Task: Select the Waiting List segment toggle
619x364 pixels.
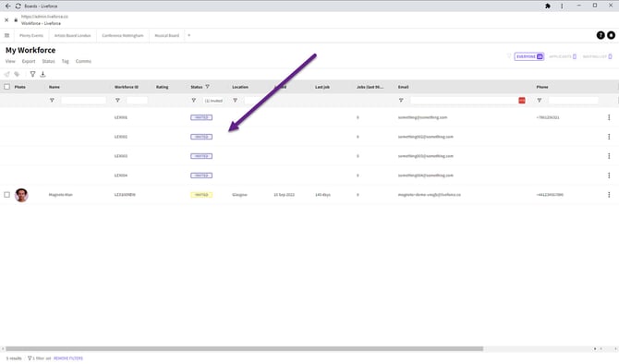Action: [597, 56]
